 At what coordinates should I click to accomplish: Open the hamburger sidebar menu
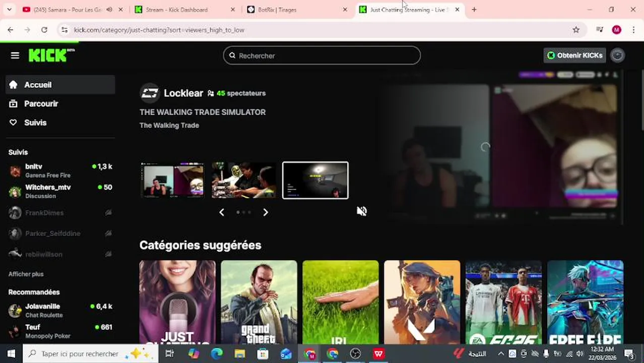pyautogui.click(x=15, y=55)
